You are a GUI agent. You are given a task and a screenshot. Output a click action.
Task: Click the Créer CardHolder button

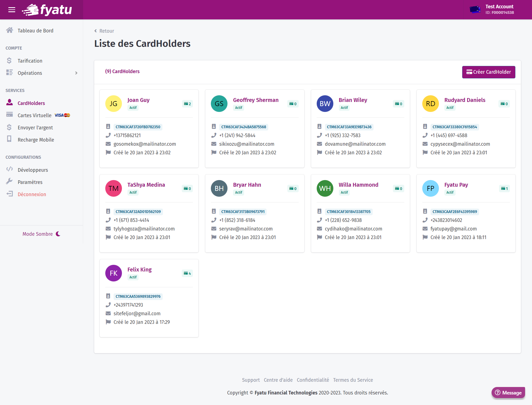coord(488,72)
